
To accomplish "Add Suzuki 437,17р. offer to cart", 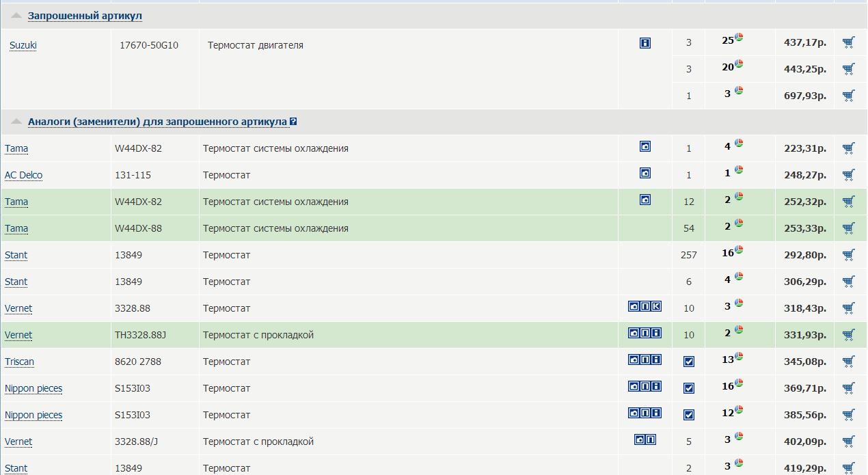I will (848, 42).
